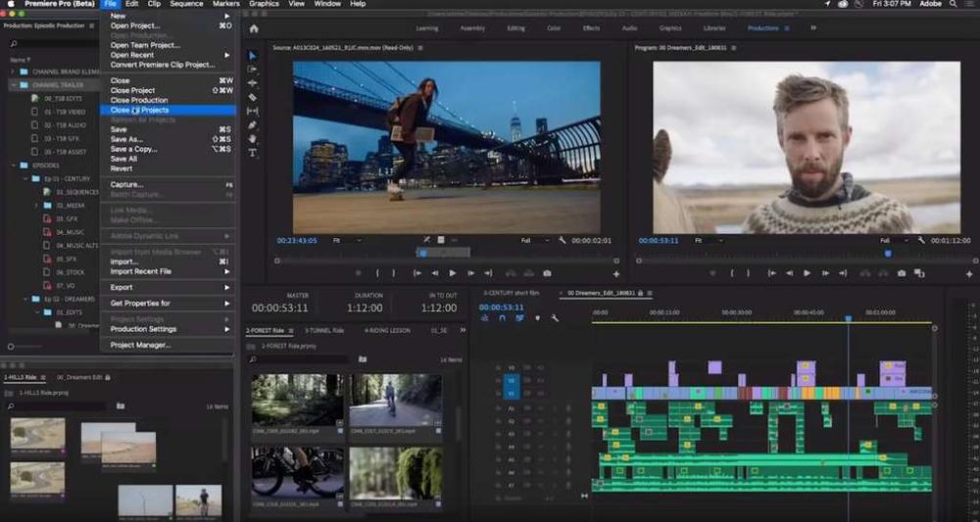980x522 pixels.
Task: Switch to the Effects workspace
Action: (x=591, y=28)
